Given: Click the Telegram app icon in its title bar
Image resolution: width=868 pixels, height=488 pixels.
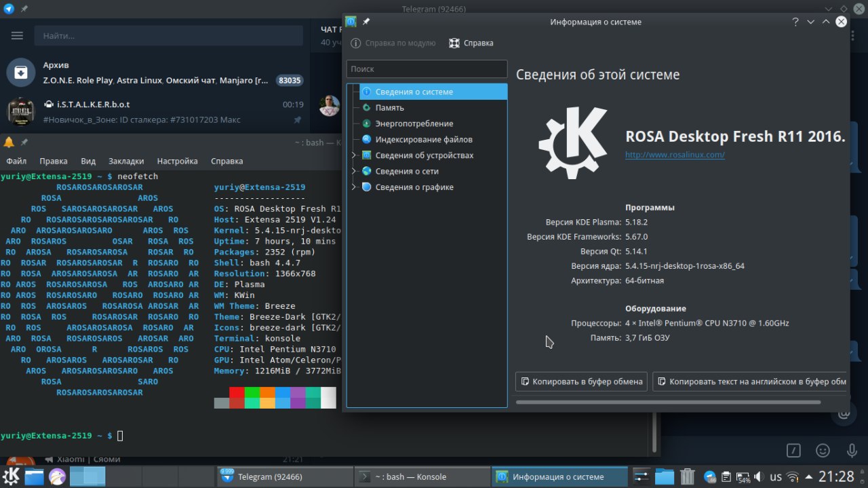Looking at the screenshot, I should 8,9.
